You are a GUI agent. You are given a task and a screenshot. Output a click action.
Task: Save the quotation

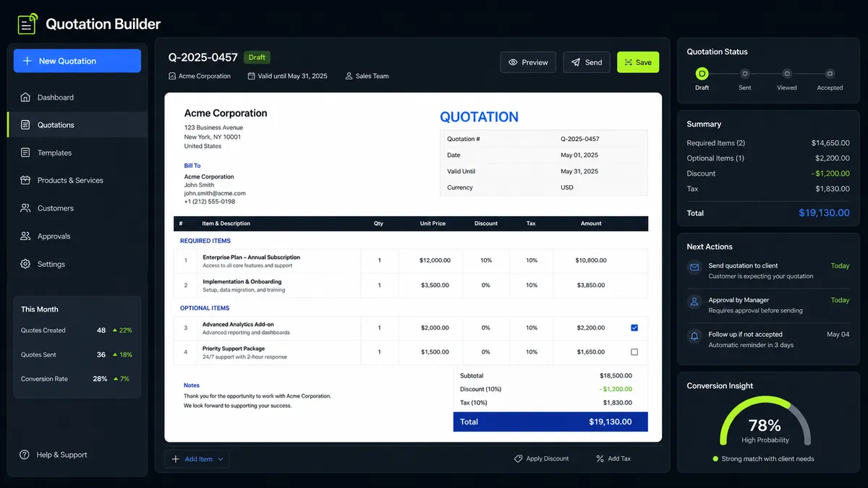pyautogui.click(x=638, y=62)
